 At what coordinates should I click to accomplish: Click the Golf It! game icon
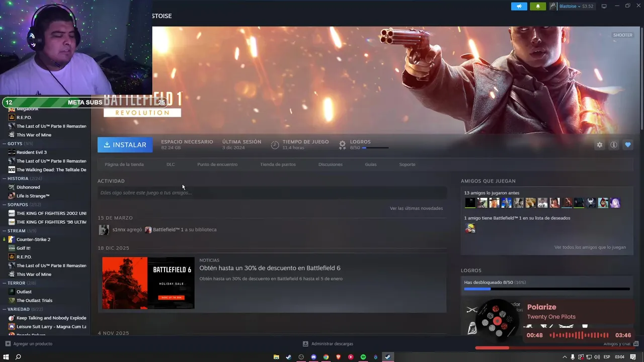tap(12, 248)
